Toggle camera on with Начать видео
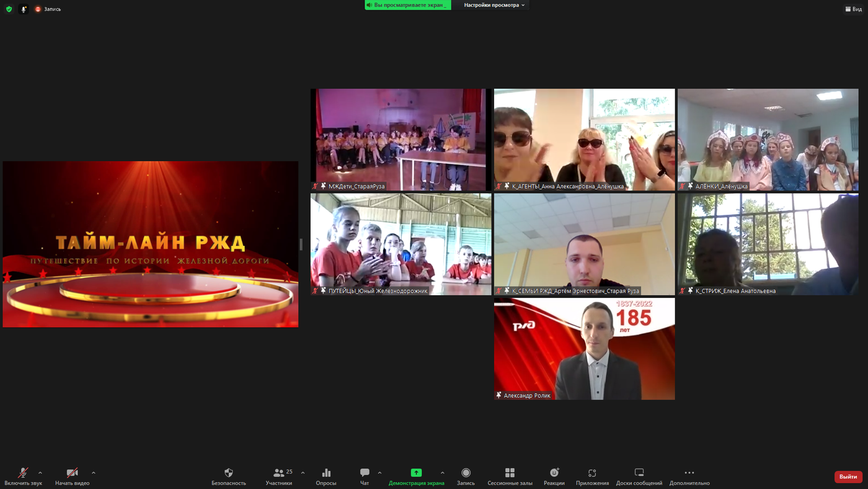The width and height of the screenshot is (868, 489). 72,473
